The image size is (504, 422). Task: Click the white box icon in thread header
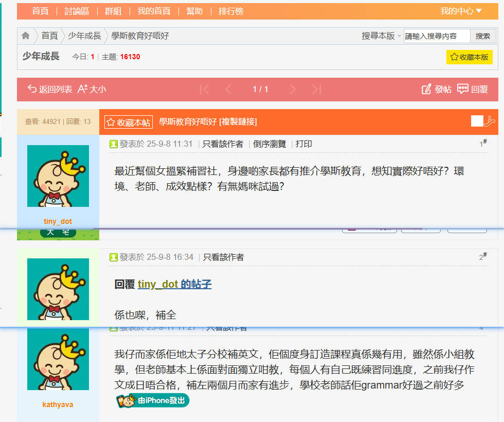coord(477,121)
